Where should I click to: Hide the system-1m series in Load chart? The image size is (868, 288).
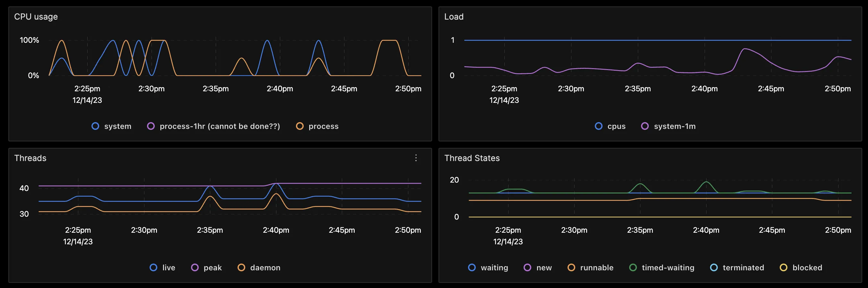[669, 126]
